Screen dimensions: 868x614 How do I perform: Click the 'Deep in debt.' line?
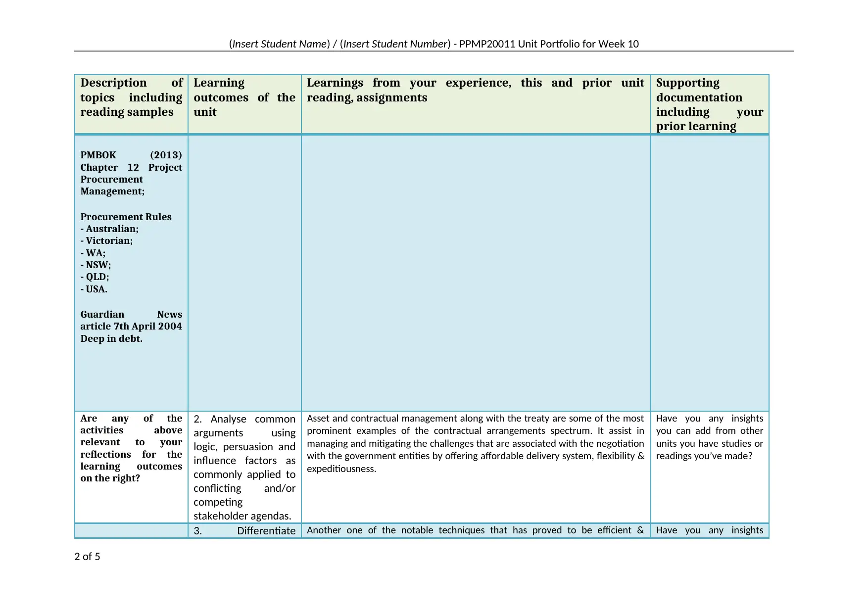click(x=111, y=338)
